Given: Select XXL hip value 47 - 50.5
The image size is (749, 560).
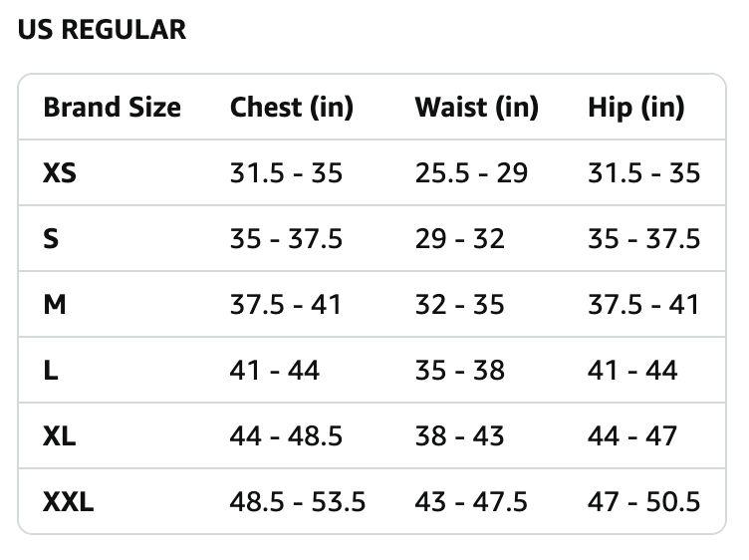Looking at the screenshot, I should click(x=643, y=501).
